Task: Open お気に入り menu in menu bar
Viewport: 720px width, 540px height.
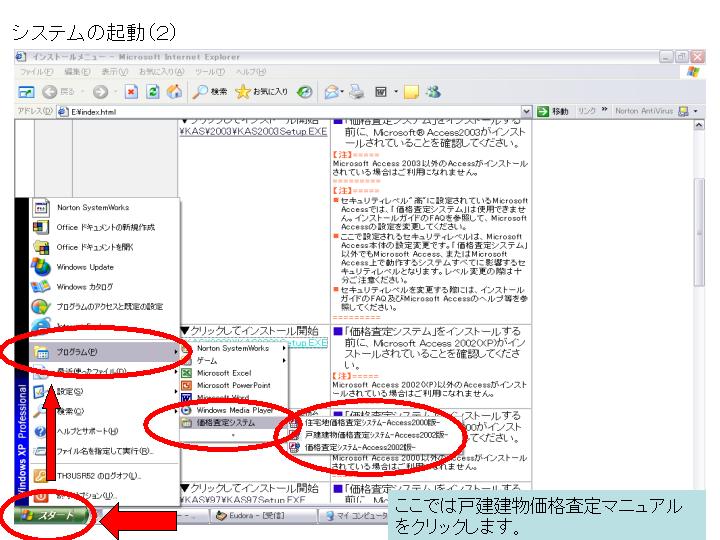Action: pyautogui.click(x=161, y=72)
